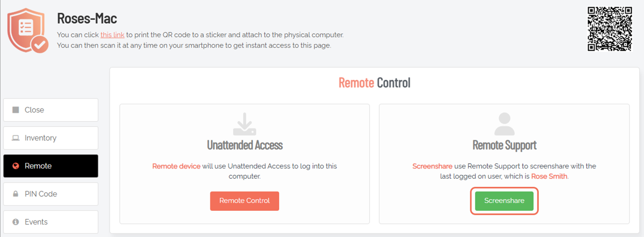This screenshot has height=237, width=644.
Task: Click the Remote Support person icon
Action: click(x=504, y=124)
